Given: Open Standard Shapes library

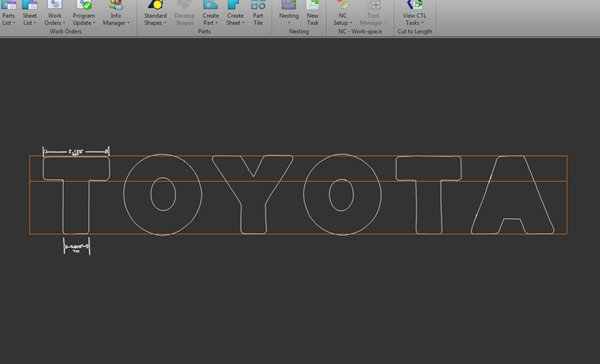Looking at the screenshot, I should pos(155,13).
